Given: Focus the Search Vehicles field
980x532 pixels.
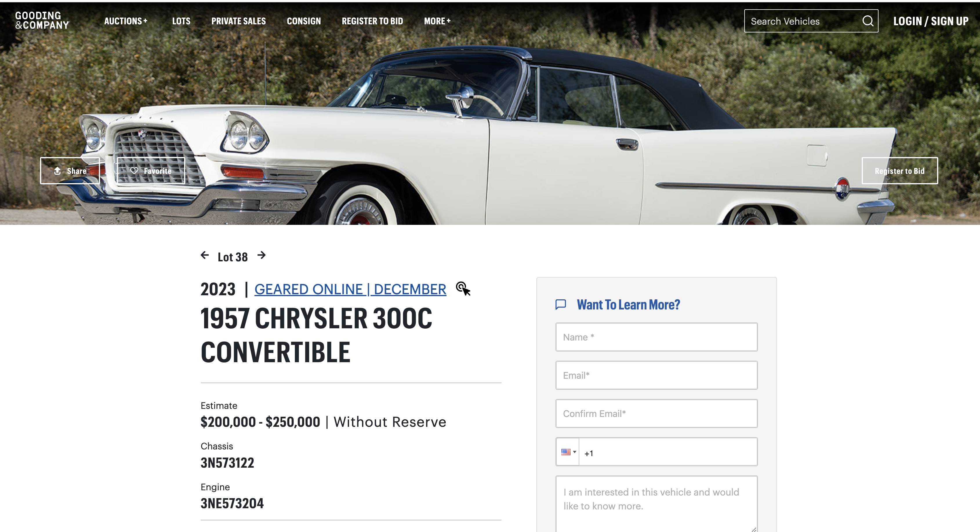Looking at the screenshot, I should [x=803, y=21].
